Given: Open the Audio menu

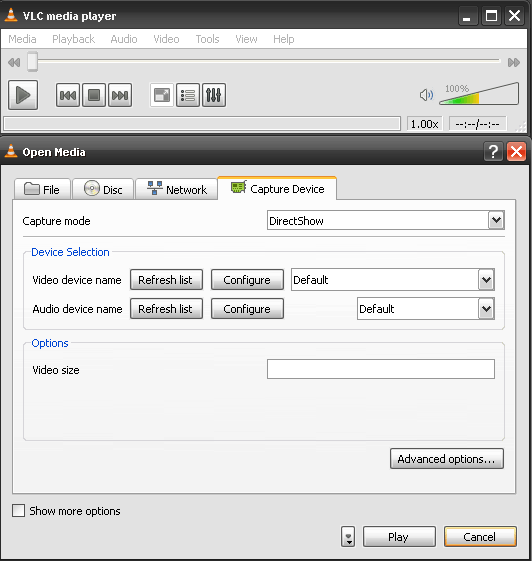Looking at the screenshot, I should pyautogui.click(x=124, y=39).
